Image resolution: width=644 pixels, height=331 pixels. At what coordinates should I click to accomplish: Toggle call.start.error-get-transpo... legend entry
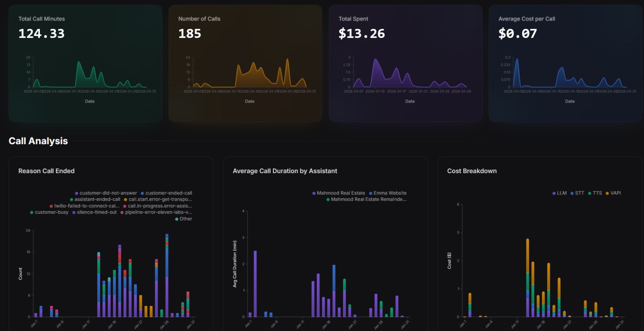tap(158, 199)
